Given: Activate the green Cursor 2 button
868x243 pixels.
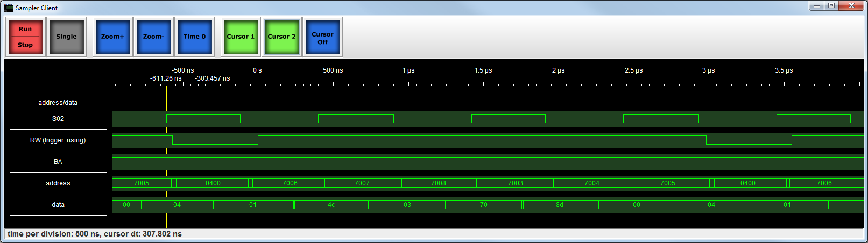Looking at the screenshot, I should [x=281, y=37].
